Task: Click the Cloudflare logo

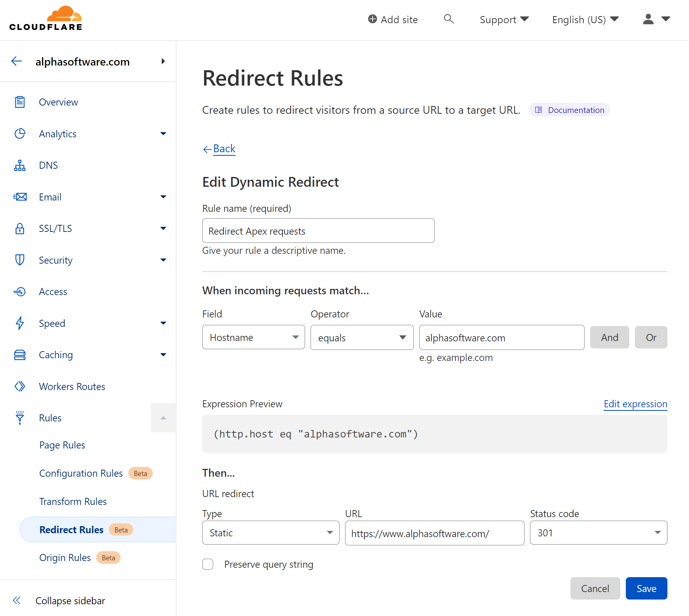Action: tap(46, 18)
